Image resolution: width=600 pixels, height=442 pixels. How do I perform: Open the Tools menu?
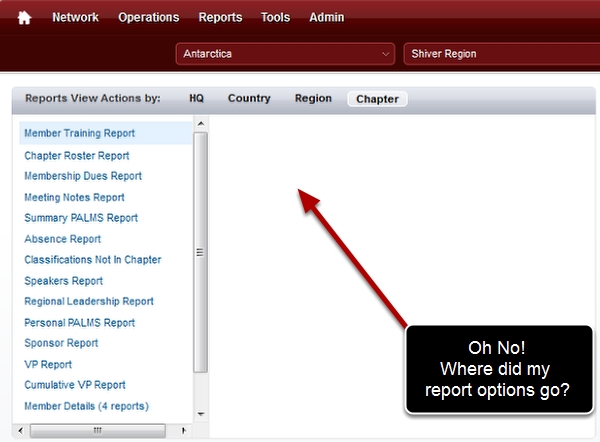(275, 18)
